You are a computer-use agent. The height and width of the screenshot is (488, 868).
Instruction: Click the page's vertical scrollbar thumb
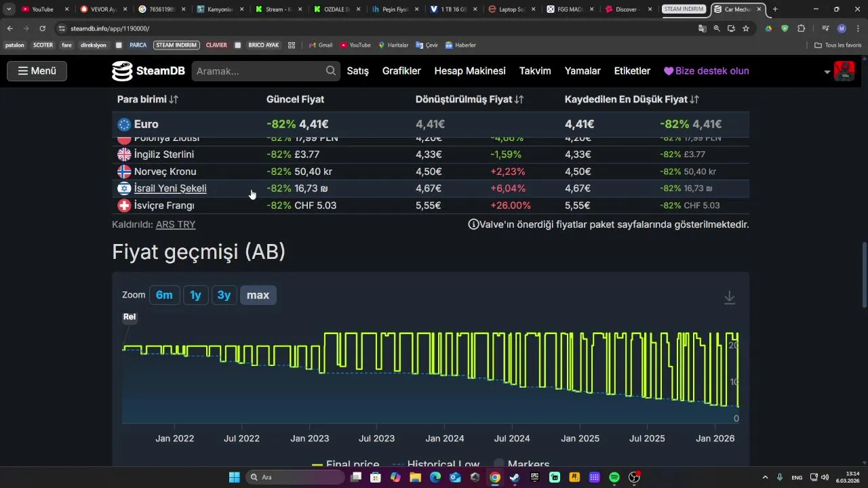[864, 274]
